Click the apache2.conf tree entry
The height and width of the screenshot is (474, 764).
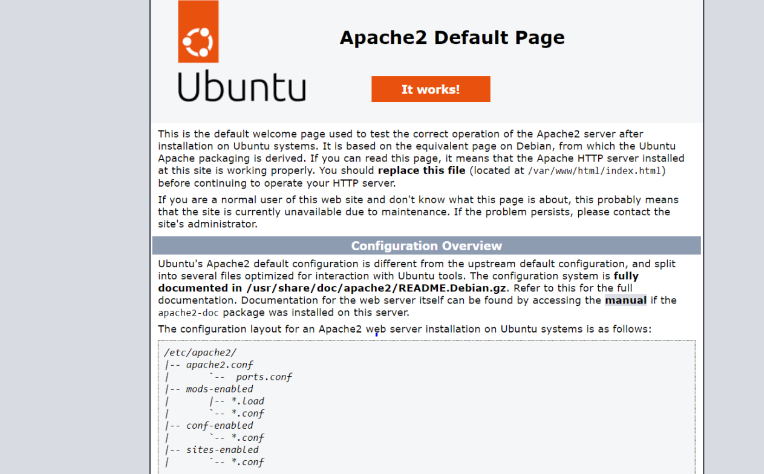[219, 364]
